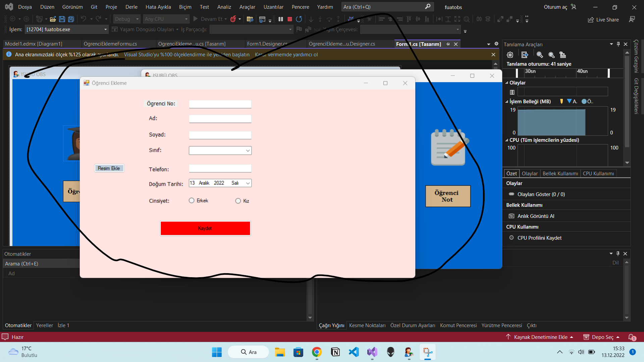
Task: Click the Hot Reload flame icon
Action: [x=233, y=19]
